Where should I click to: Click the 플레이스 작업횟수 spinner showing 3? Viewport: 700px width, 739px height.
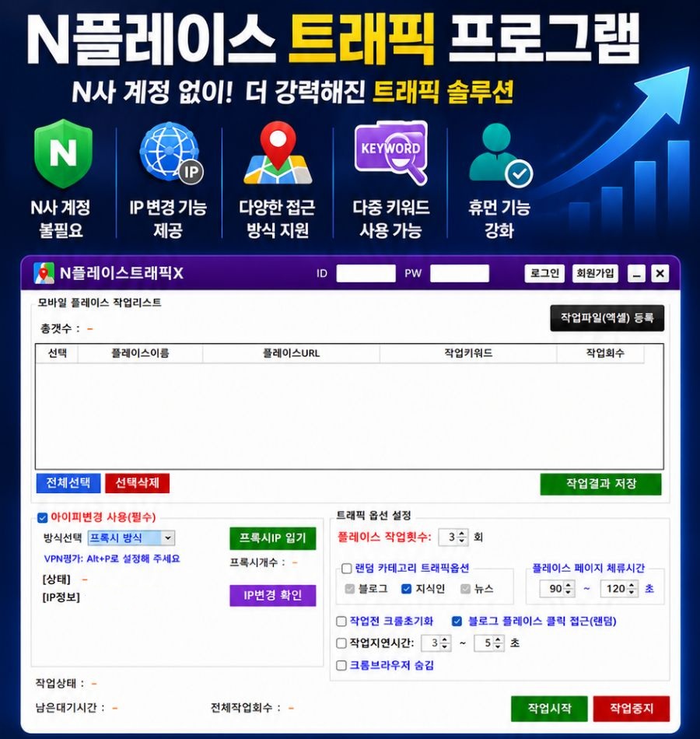pyautogui.click(x=453, y=538)
